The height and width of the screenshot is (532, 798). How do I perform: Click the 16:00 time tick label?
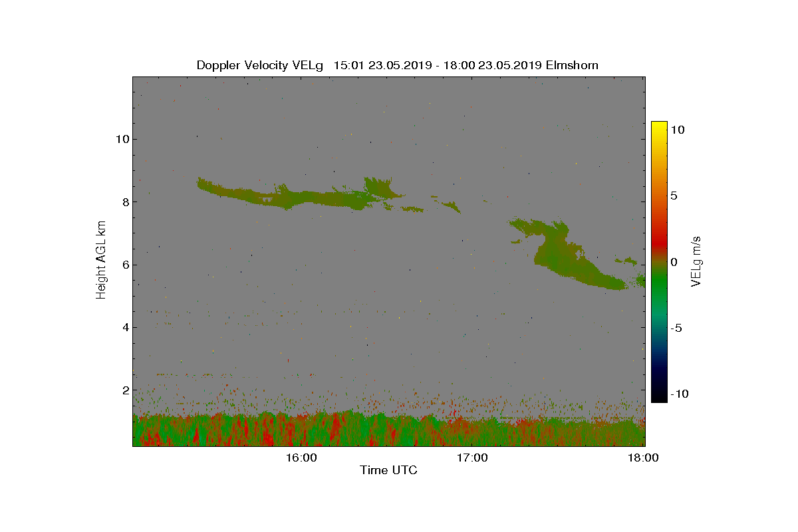(301, 458)
